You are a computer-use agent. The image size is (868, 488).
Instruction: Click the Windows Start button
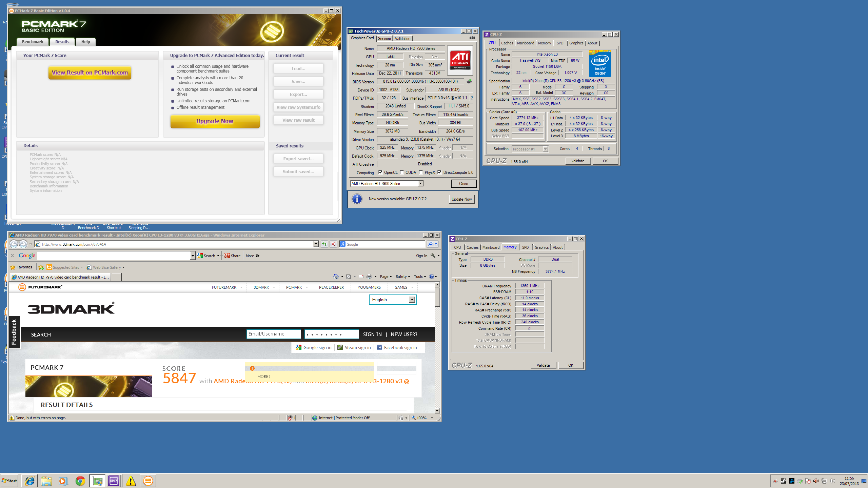pyautogui.click(x=9, y=481)
